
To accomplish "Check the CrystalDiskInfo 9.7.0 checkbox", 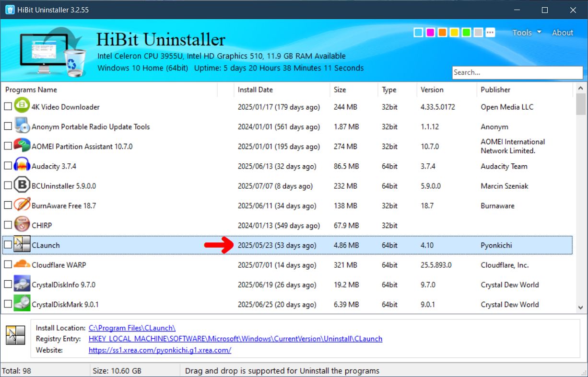I will [x=8, y=285].
